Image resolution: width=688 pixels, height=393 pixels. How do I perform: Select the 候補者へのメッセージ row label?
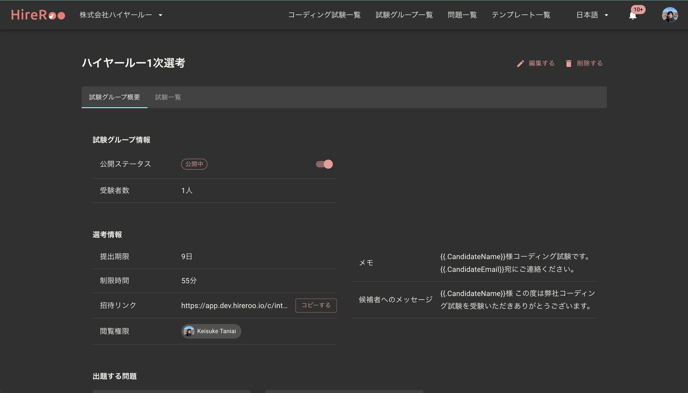click(396, 300)
